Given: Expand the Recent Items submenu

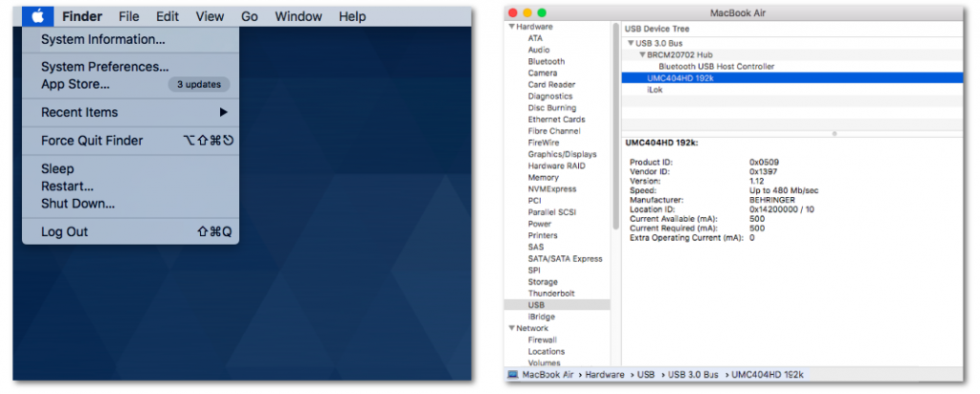Looking at the screenshot, I should [130, 113].
